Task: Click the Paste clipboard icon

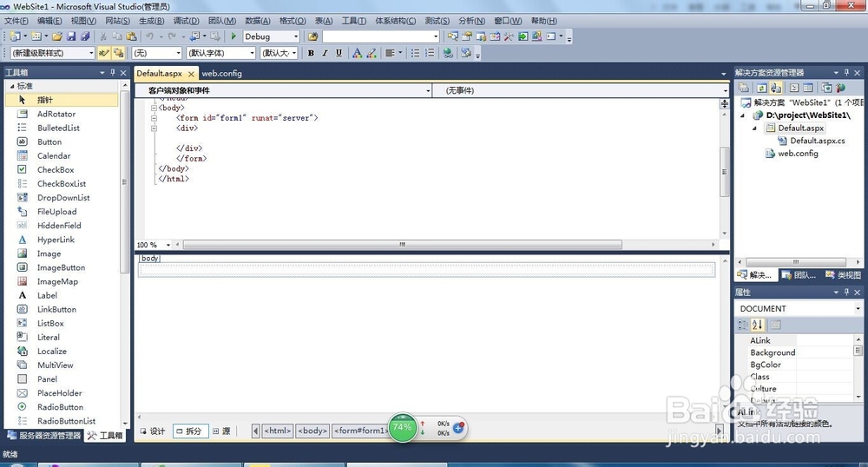Action: (131, 36)
